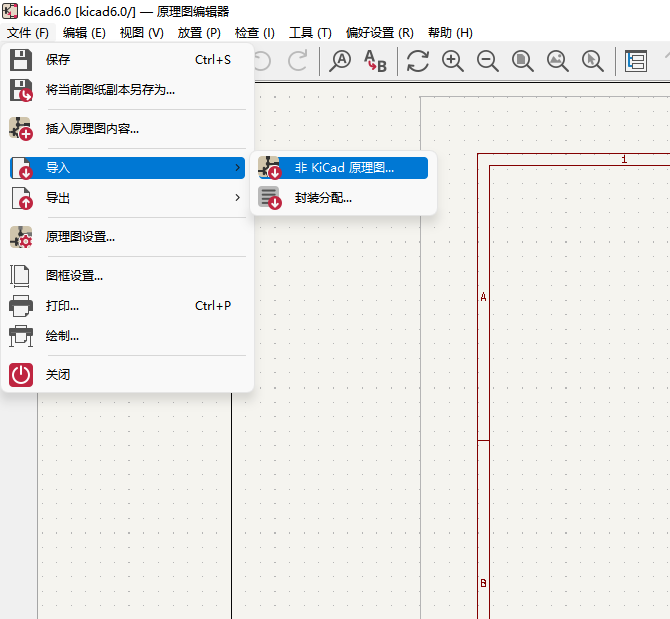Click the frame row marker B
This screenshot has width=670, height=619.
(x=483, y=583)
